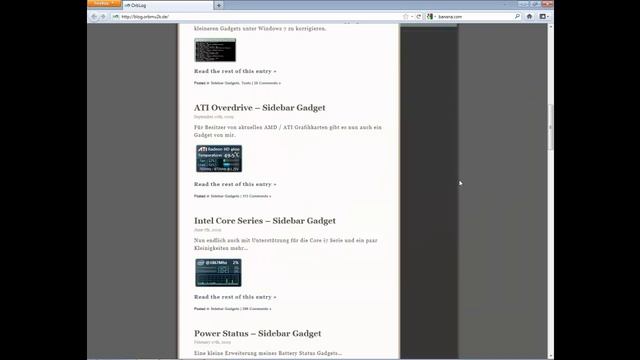Click the Intel Core gadget thumbnail
Viewport: 640px width, 360px height.
point(218,272)
